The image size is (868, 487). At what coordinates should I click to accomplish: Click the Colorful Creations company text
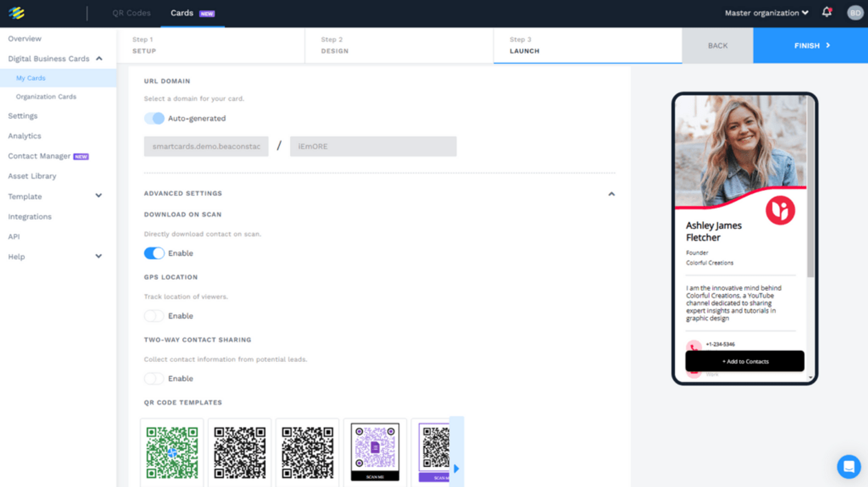pyautogui.click(x=709, y=263)
